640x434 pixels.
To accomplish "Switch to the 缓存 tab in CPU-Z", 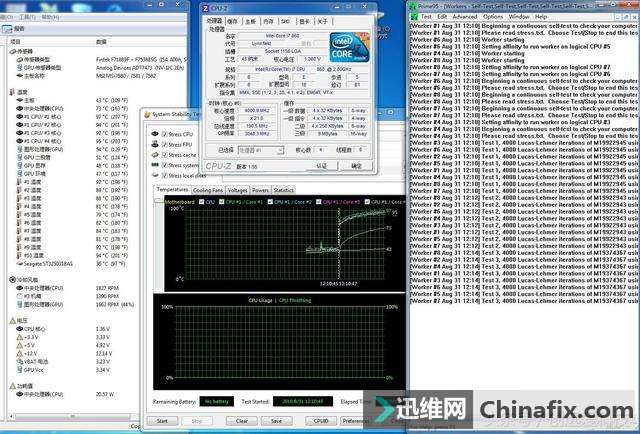I will pos(233,22).
